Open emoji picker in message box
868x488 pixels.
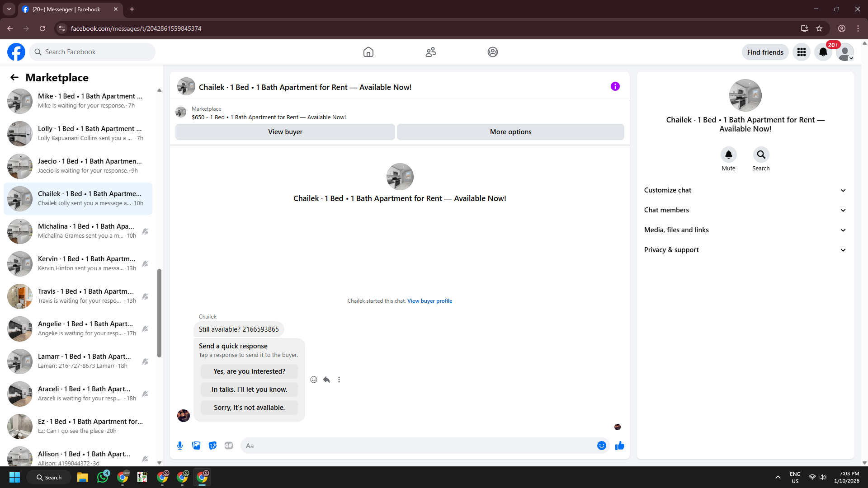point(601,446)
